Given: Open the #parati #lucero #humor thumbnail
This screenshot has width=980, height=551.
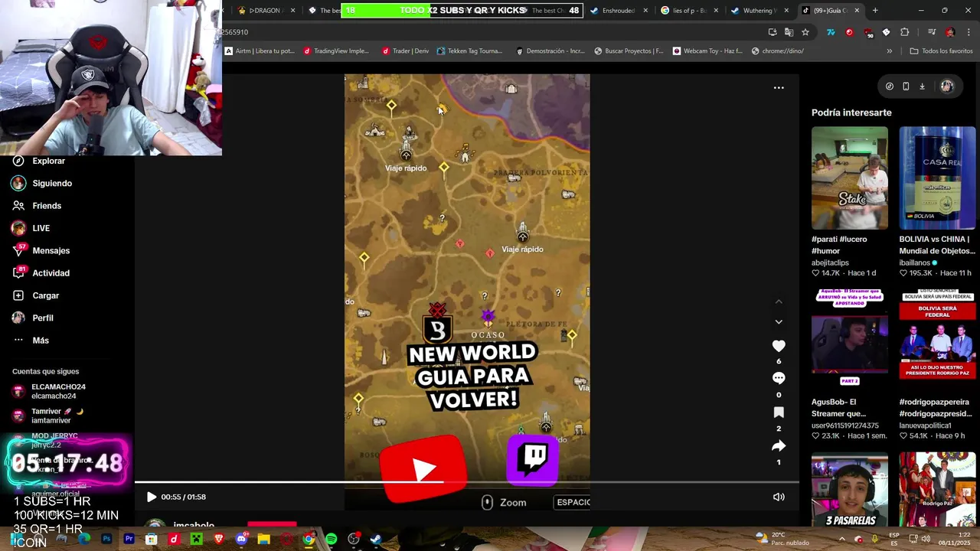Looking at the screenshot, I should (850, 178).
